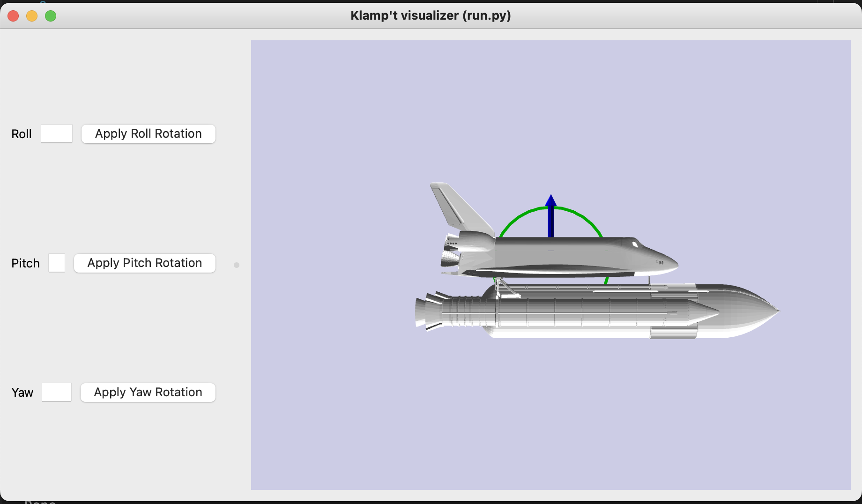Click the Pitch label
The height and width of the screenshot is (504, 862).
(x=25, y=263)
